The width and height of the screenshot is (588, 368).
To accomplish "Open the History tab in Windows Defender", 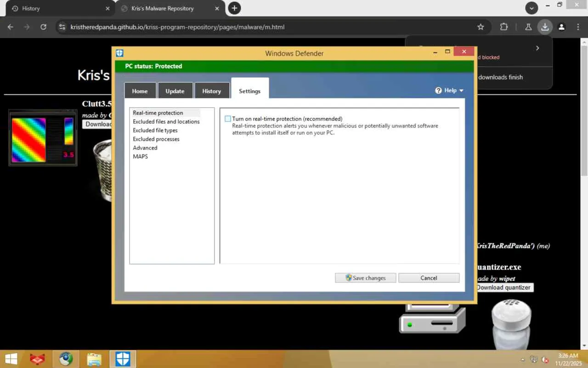I will 212,90.
